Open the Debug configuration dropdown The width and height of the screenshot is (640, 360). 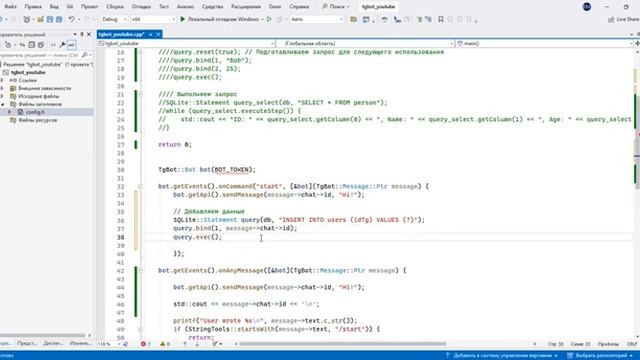(113, 19)
